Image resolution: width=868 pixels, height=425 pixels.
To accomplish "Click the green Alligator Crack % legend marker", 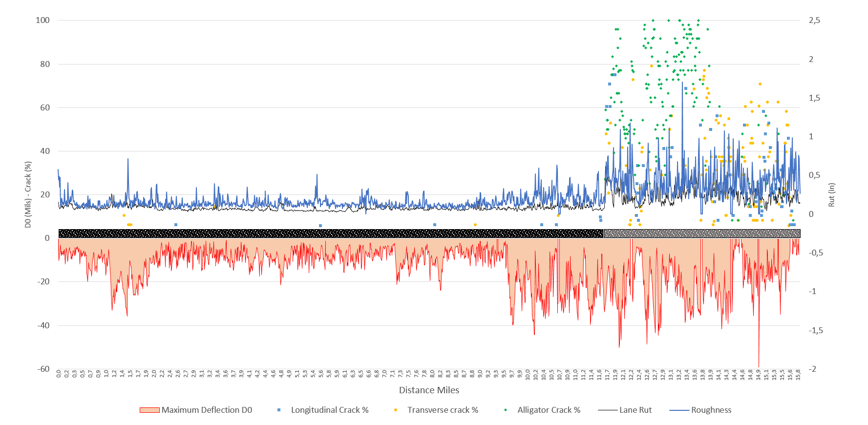I will click(x=506, y=410).
